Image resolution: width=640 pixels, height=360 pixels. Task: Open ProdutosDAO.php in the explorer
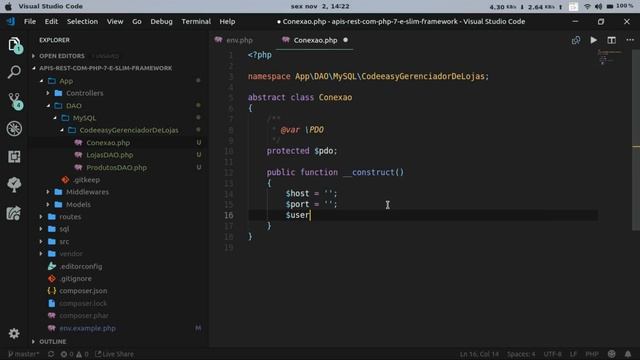pyautogui.click(x=116, y=167)
